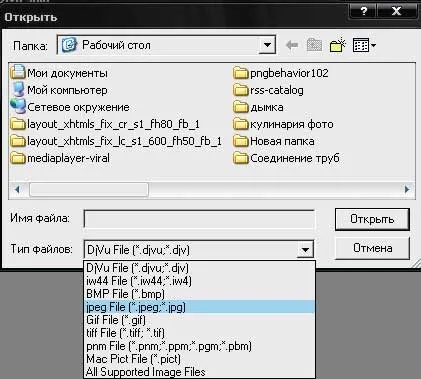Image resolution: width=421 pixels, height=379 pixels.
Task: Select the Новая папка folder
Action: click(x=274, y=141)
